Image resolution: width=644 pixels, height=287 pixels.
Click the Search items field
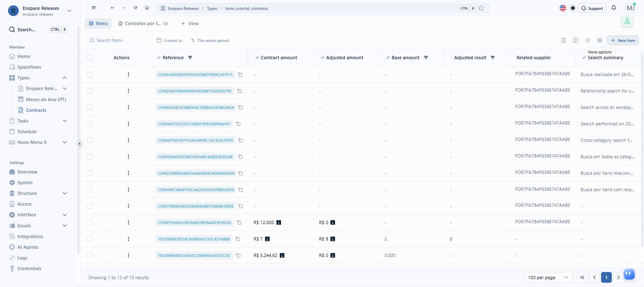[x=118, y=40]
